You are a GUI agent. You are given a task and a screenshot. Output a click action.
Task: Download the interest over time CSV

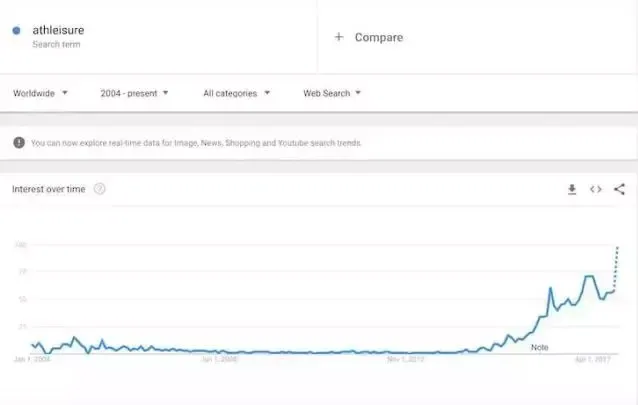pos(572,189)
